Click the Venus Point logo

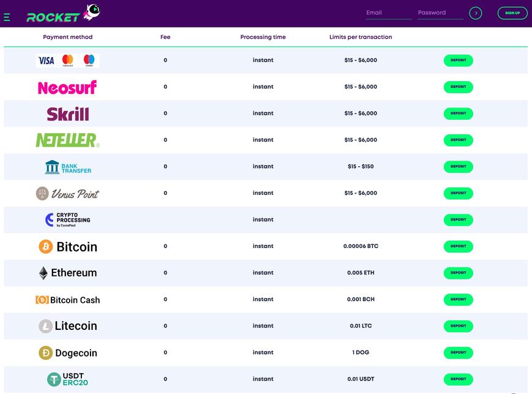pos(67,194)
